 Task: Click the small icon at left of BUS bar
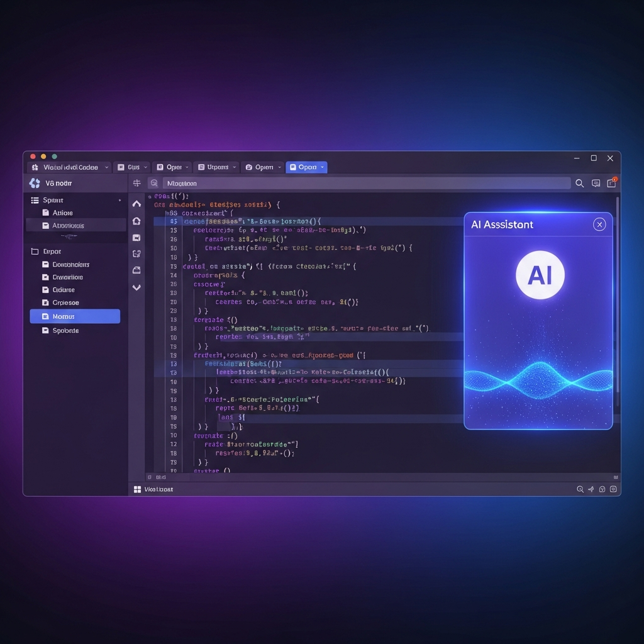pyautogui.click(x=150, y=477)
